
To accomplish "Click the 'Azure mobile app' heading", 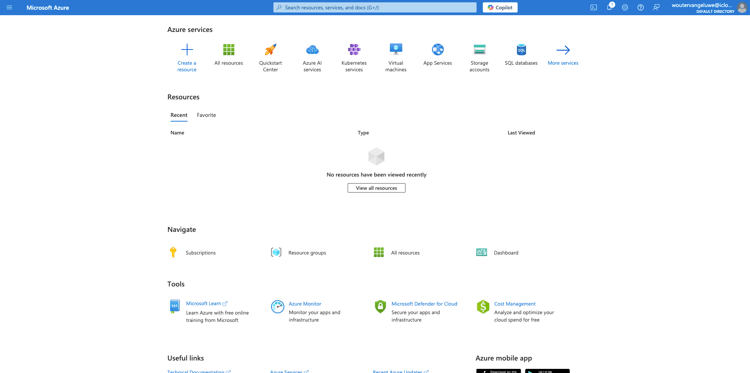I will (504, 358).
